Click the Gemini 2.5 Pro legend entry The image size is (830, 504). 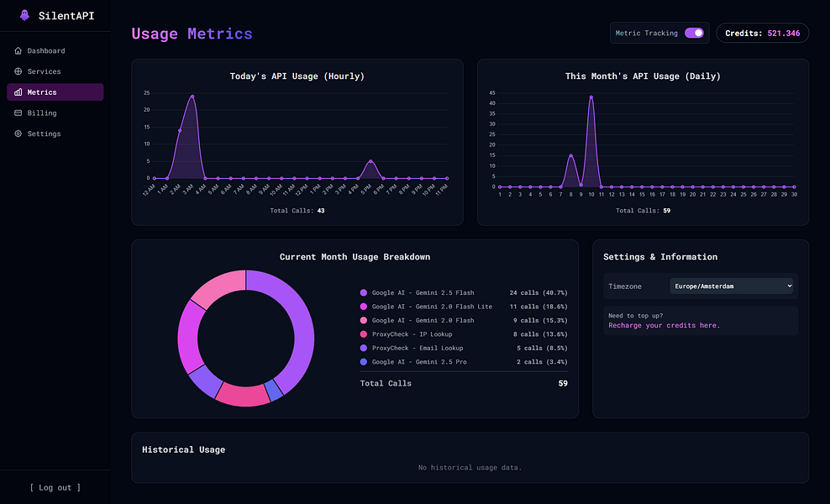pos(464,361)
